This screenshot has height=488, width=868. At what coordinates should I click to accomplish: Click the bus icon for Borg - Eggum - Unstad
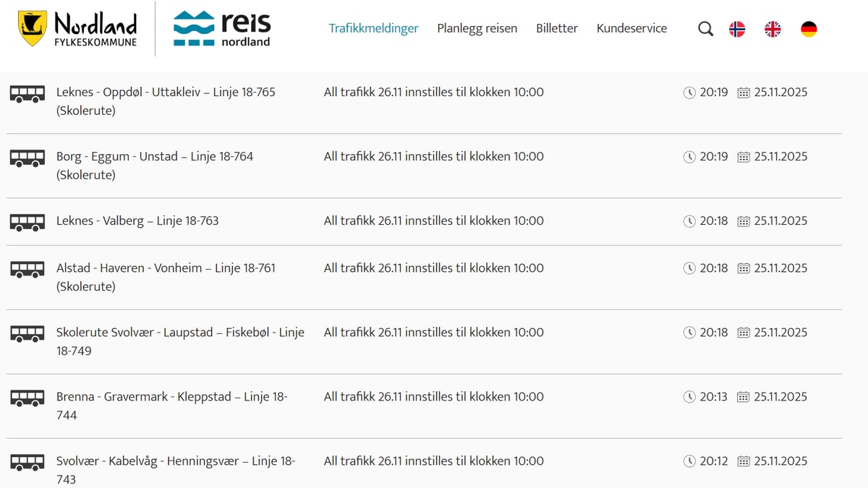click(x=27, y=157)
